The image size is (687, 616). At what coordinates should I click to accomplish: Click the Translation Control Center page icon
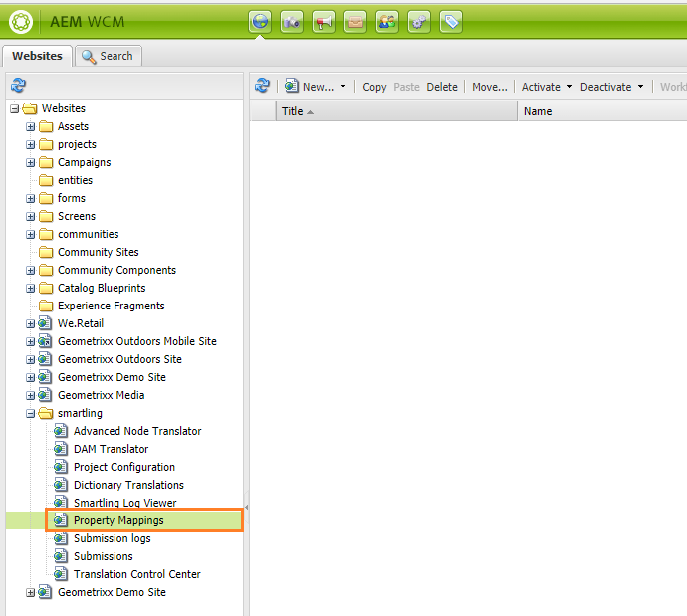coord(61,574)
